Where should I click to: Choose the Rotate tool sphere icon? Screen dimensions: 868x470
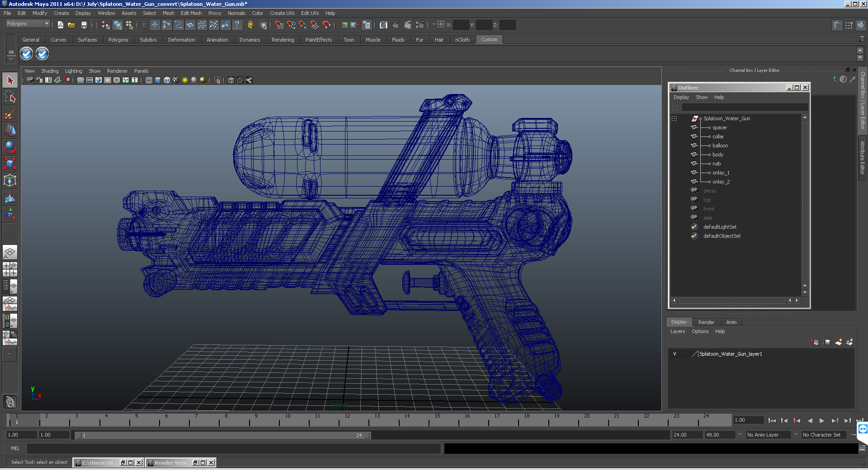point(10,147)
